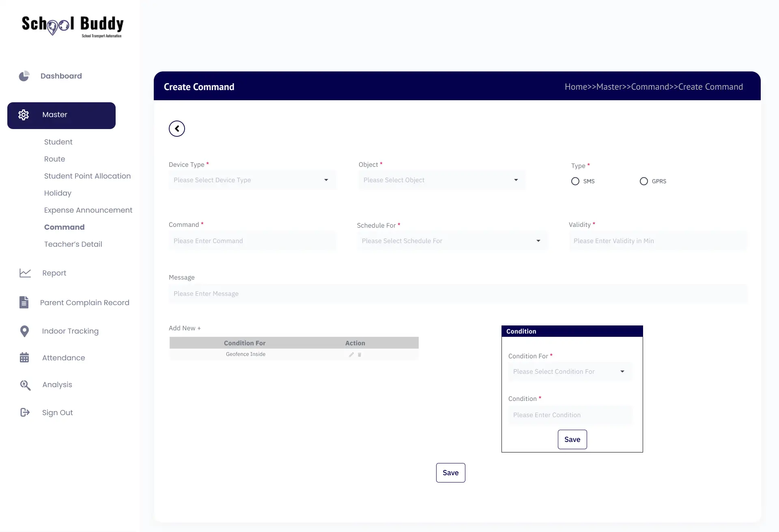Click the Sign Out icon
This screenshot has height=532, width=779.
tap(25, 412)
